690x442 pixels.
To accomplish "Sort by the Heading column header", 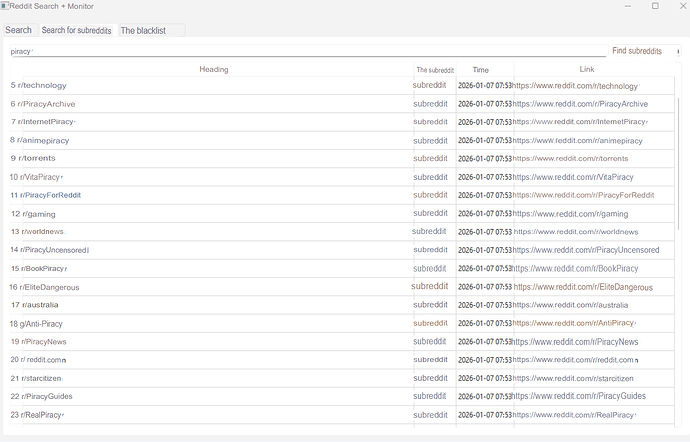I will [213, 69].
